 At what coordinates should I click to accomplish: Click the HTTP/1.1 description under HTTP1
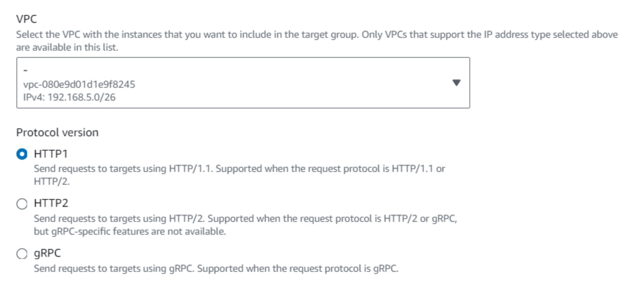click(x=239, y=169)
